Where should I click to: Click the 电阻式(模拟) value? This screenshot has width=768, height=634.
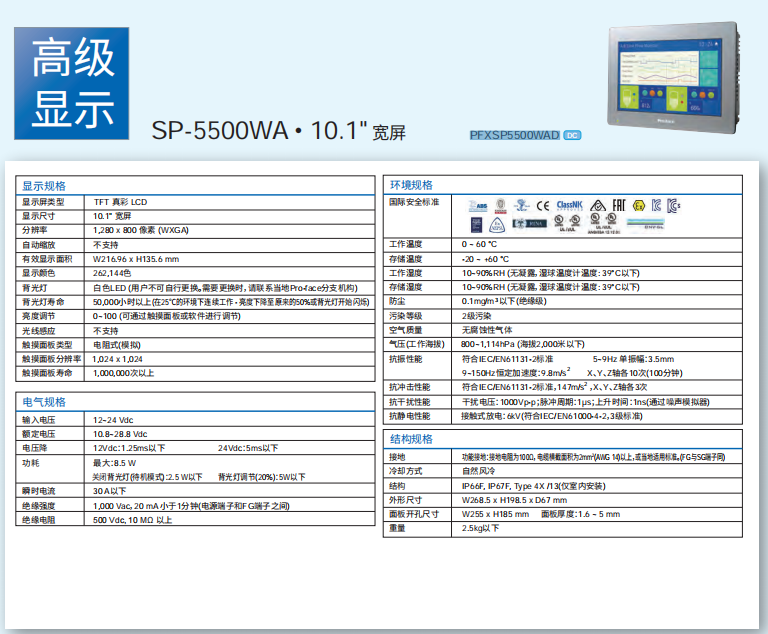tap(117, 345)
